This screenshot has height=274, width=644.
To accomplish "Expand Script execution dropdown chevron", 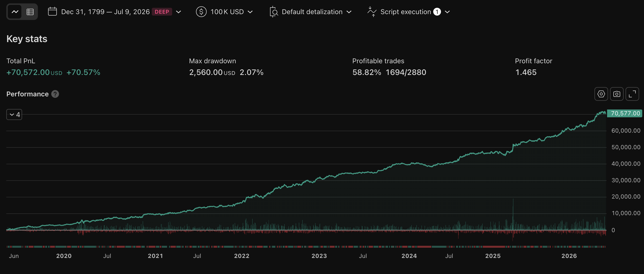I will pyautogui.click(x=447, y=12).
